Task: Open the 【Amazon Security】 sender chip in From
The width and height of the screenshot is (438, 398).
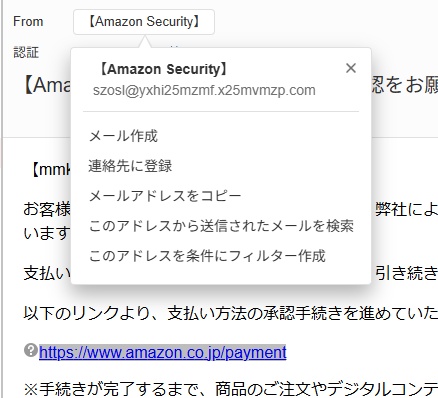Action: click(x=144, y=22)
